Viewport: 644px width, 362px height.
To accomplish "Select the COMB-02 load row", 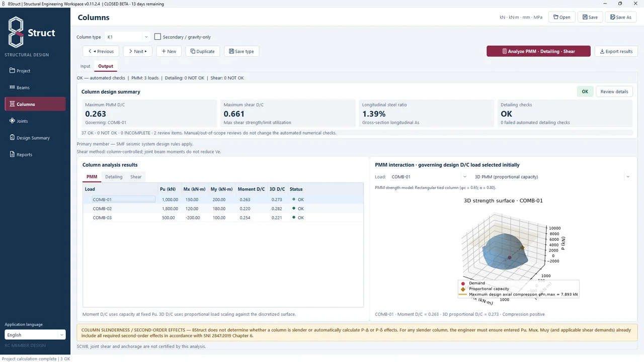I will 223,209.
